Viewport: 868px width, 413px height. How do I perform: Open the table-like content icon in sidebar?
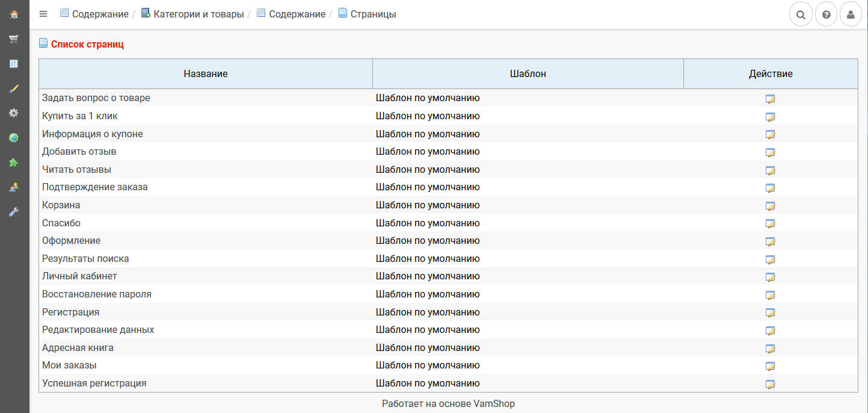point(14,64)
